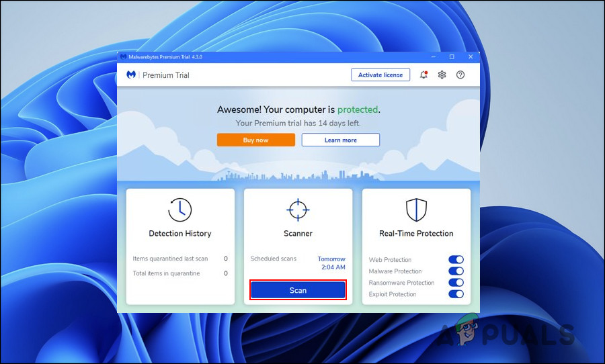Click the Premium Trial header text

166,75
